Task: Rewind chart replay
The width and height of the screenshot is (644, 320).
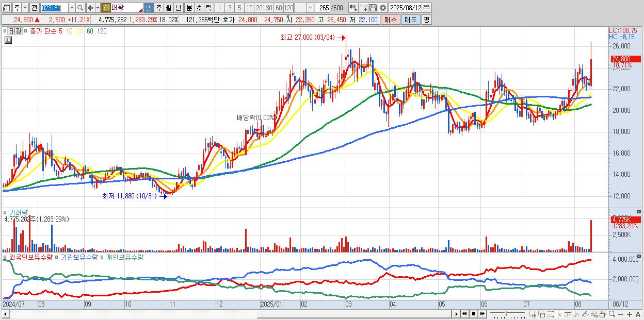Action: tap(464, 314)
